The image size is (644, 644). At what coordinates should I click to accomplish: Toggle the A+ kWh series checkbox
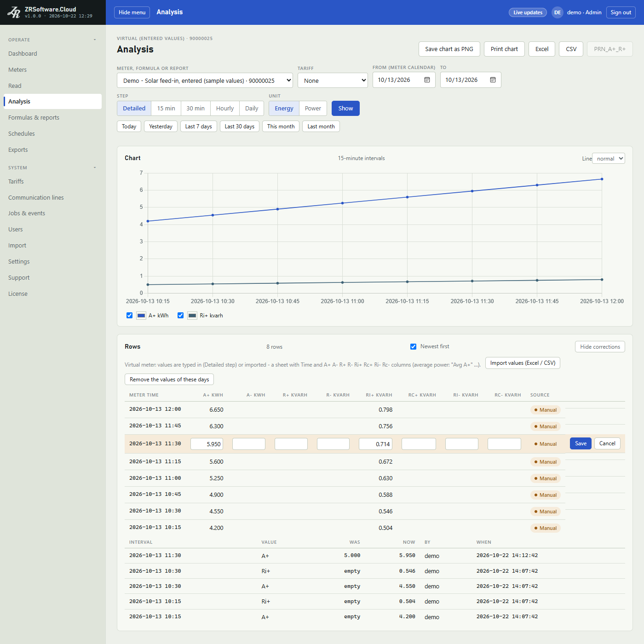pyautogui.click(x=129, y=316)
